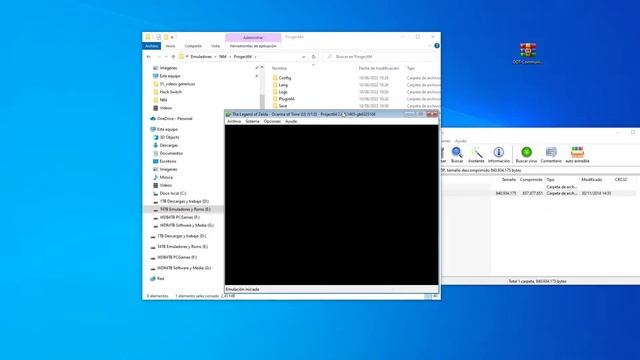Click the Buscar en Project64 search field

pyautogui.click(x=379, y=57)
